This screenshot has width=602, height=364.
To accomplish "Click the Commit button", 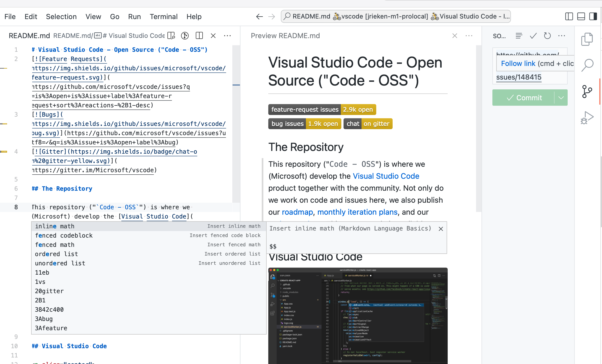I will click(x=525, y=98).
